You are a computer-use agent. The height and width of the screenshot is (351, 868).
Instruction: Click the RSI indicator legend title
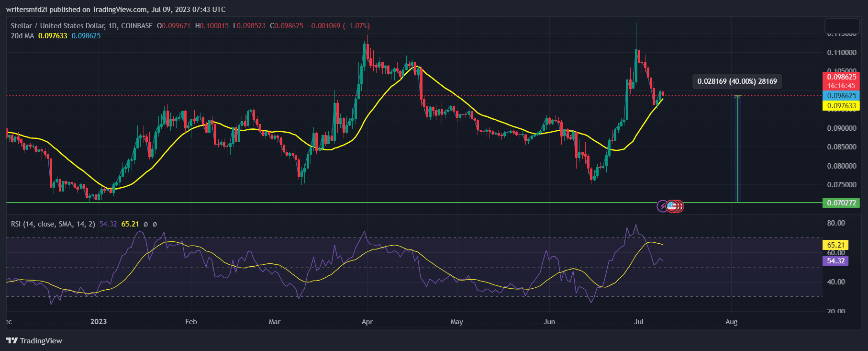click(53, 224)
